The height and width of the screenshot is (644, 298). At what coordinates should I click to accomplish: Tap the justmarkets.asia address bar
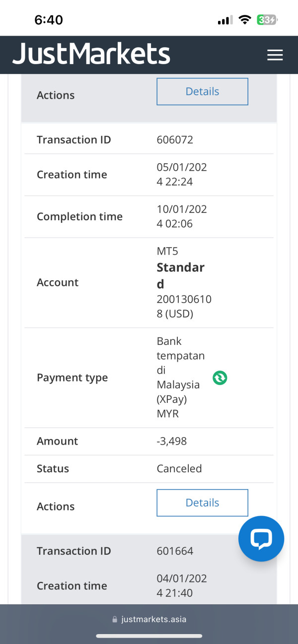pyautogui.click(x=149, y=619)
